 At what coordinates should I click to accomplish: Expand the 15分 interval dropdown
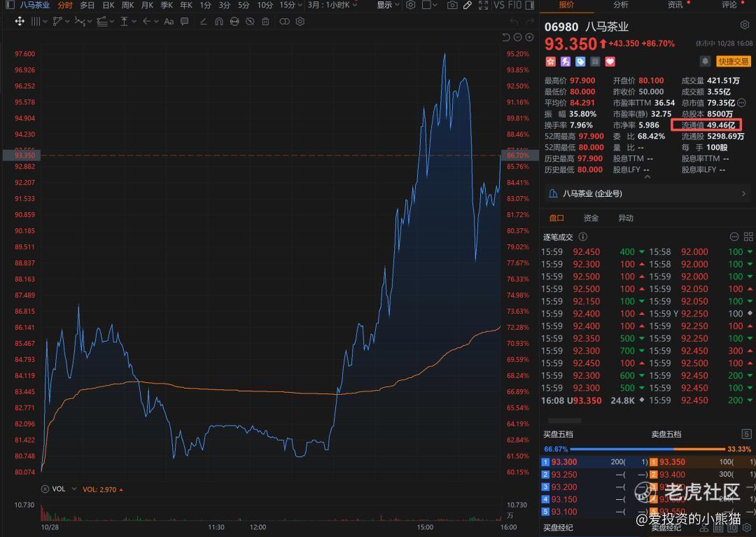point(289,5)
